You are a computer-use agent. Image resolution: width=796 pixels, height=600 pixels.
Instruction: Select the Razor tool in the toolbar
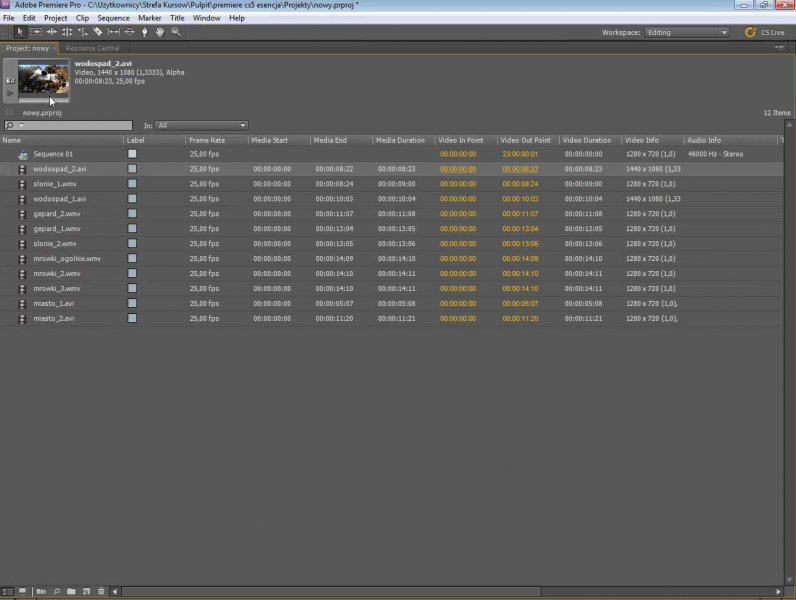point(98,32)
